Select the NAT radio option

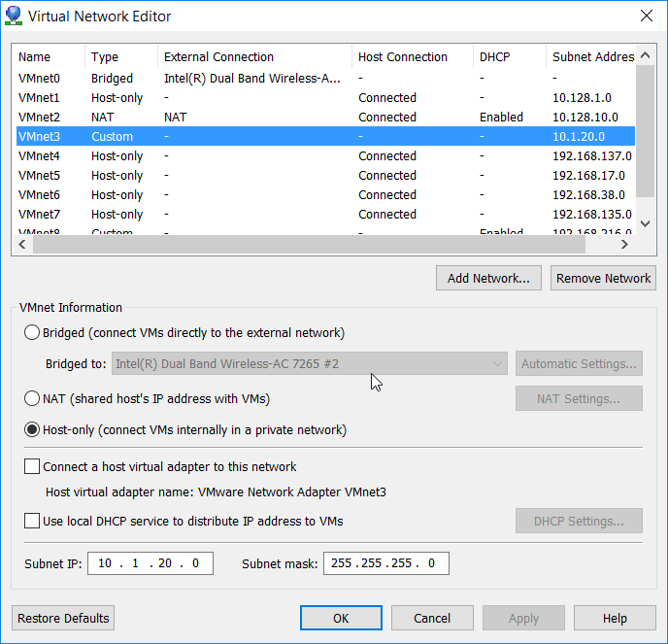pos(32,399)
